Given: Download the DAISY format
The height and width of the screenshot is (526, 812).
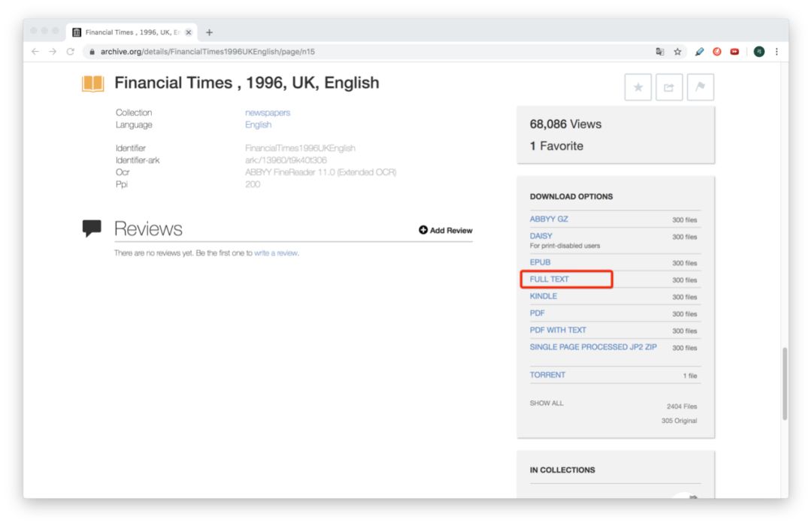Looking at the screenshot, I should 541,235.
